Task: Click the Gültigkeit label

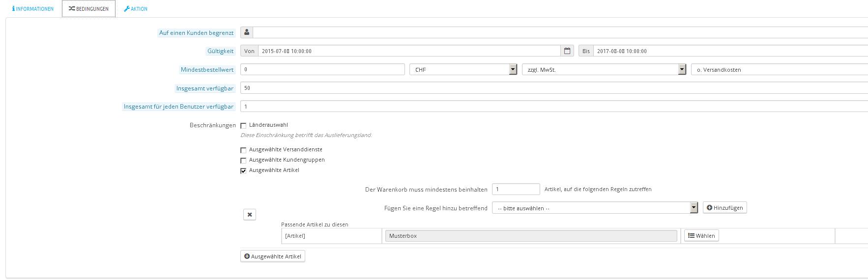Action: [220, 51]
